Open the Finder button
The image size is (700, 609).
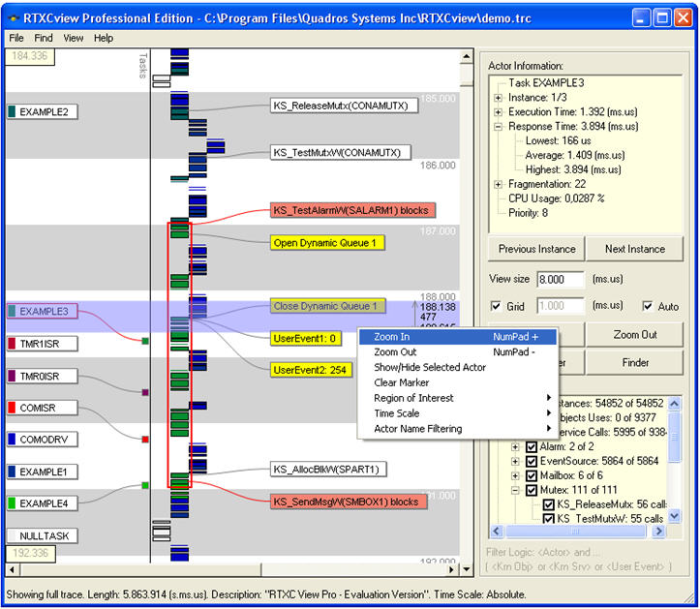635,363
